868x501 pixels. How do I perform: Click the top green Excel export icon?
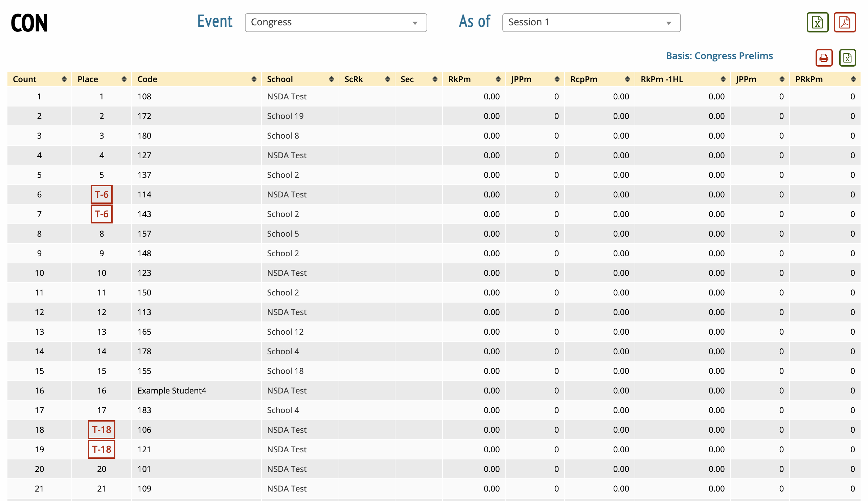coord(817,23)
